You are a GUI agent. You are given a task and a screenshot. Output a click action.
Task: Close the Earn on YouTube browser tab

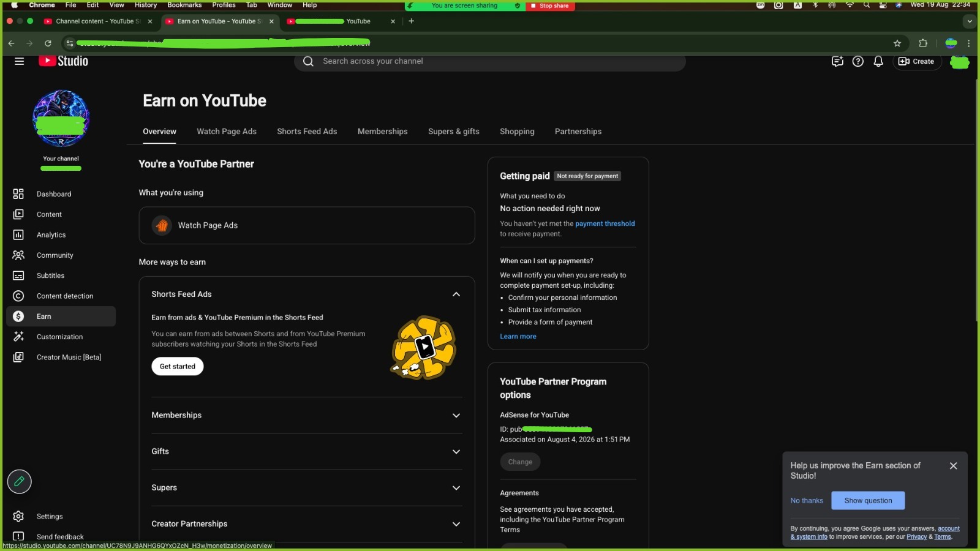click(271, 21)
